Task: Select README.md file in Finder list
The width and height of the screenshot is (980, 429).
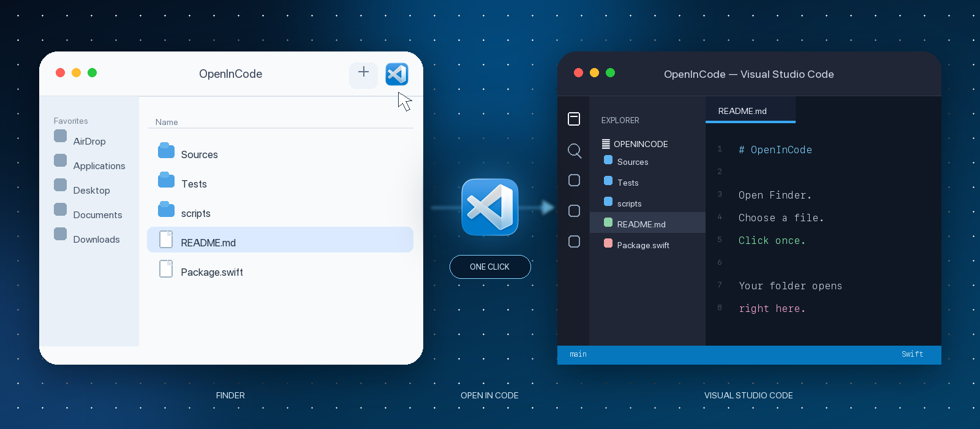Action: [x=280, y=240]
